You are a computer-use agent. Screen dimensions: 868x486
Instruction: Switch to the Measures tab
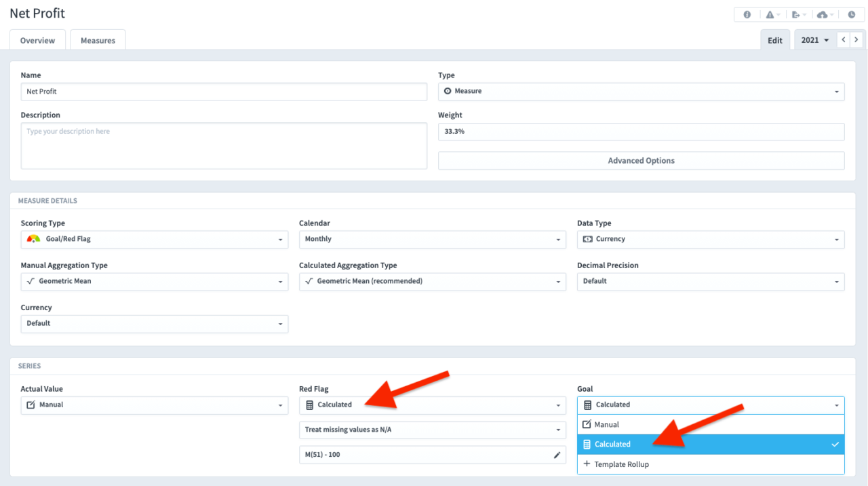[x=98, y=40]
